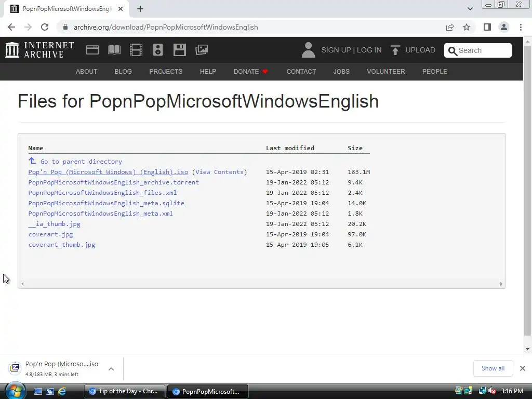Image resolution: width=532 pixels, height=399 pixels.
Task: Open the ABOUT menu item
Action: pyautogui.click(x=87, y=72)
